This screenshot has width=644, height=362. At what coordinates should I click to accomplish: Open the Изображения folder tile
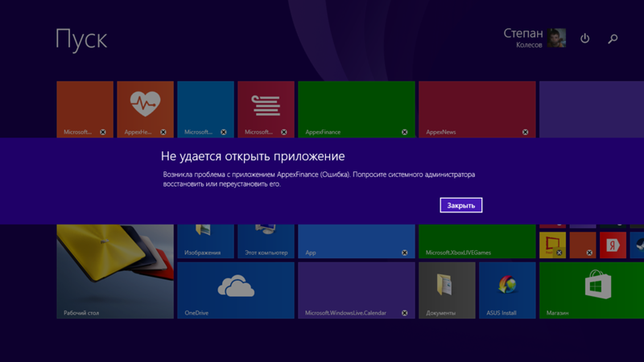pos(205,241)
